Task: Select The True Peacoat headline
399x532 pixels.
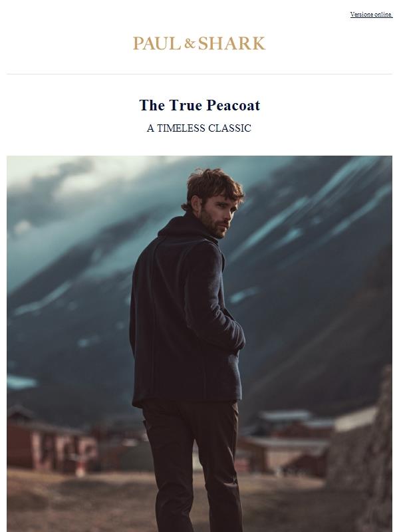Action: pos(199,105)
